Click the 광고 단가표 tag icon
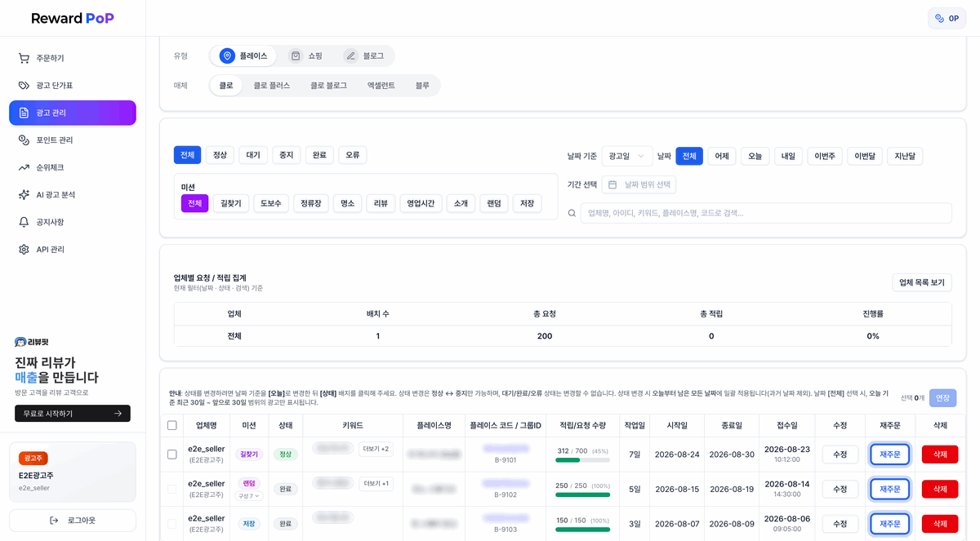980x541 pixels. tap(24, 86)
